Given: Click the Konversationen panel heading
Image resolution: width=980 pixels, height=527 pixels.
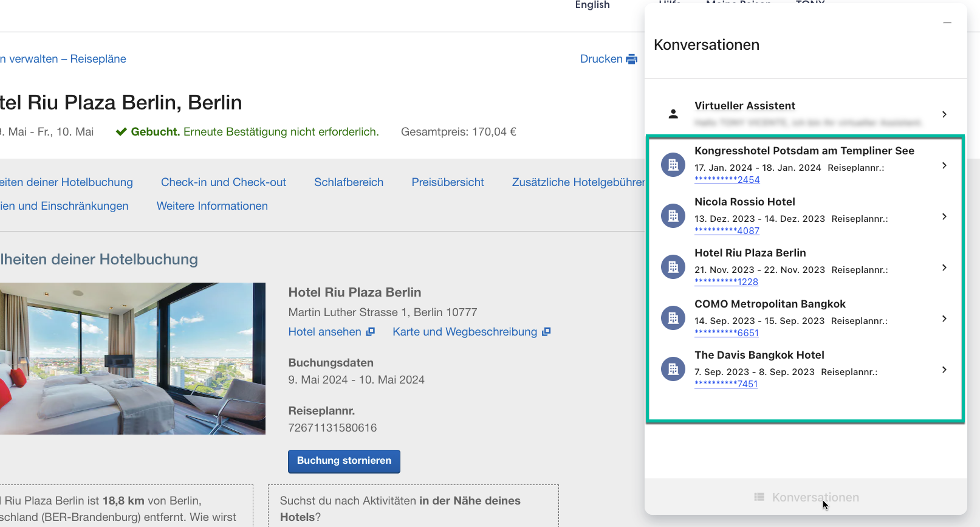Looking at the screenshot, I should click(707, 45).
